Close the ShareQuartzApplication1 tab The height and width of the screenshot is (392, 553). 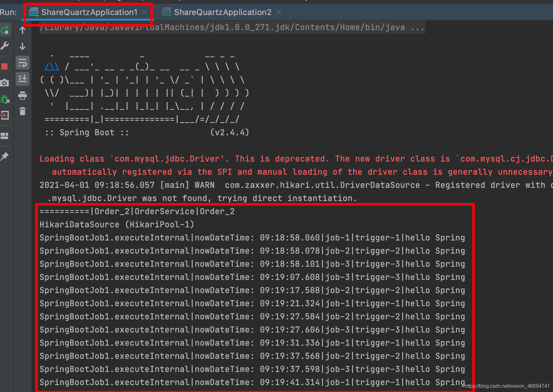(145, 13)
